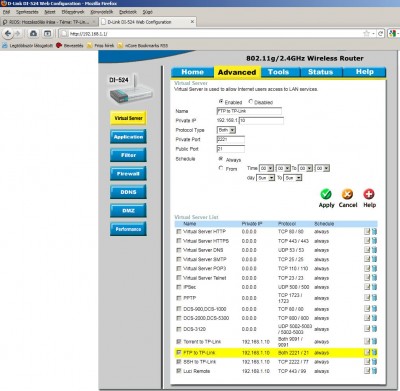This screenshot has width=400, height=391.
Task: Click the green Apply checkmark icon
Action: [x=326, y=194]
